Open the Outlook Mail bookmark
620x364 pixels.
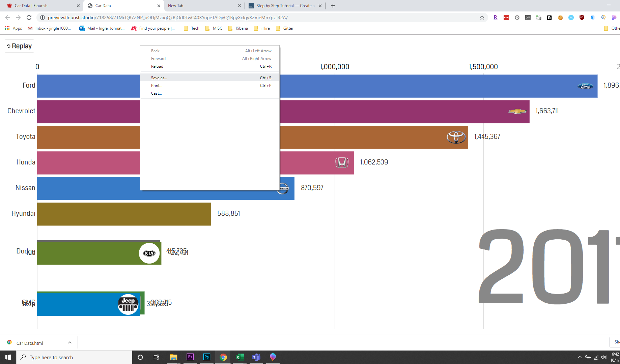102,28
